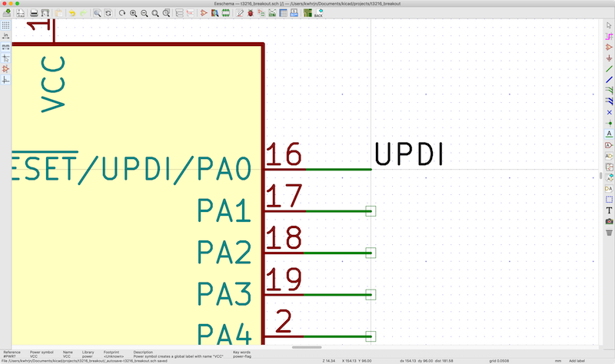Zoom in using toolbar magnifier
This screenshot has width=615, height=364.
point(133,13)
